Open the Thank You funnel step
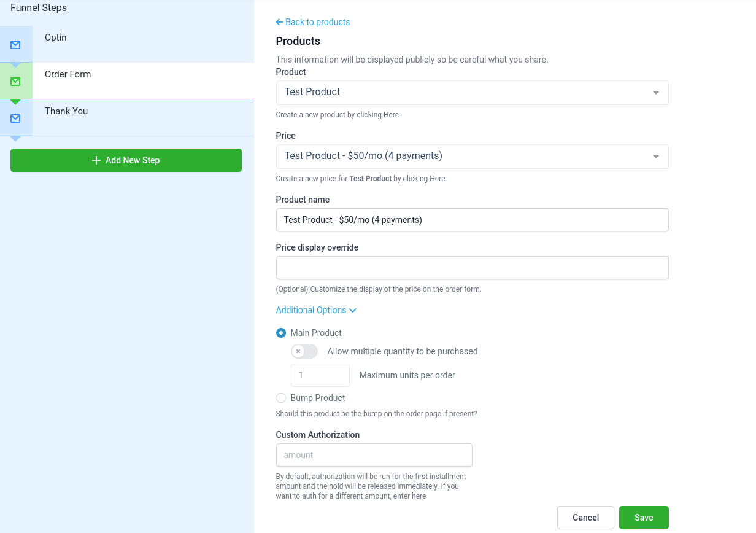 [127, 118]
